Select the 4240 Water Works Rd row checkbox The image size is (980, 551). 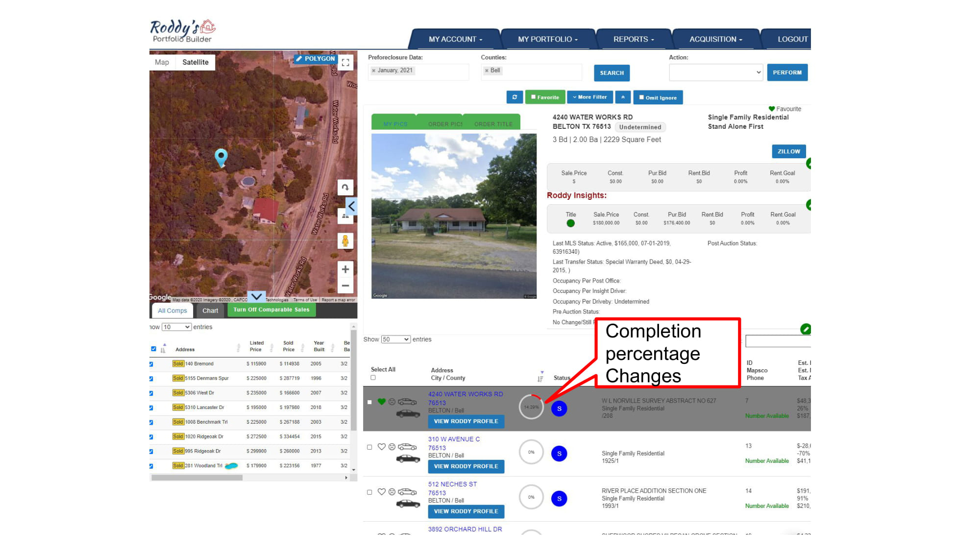tap(369, 402)
